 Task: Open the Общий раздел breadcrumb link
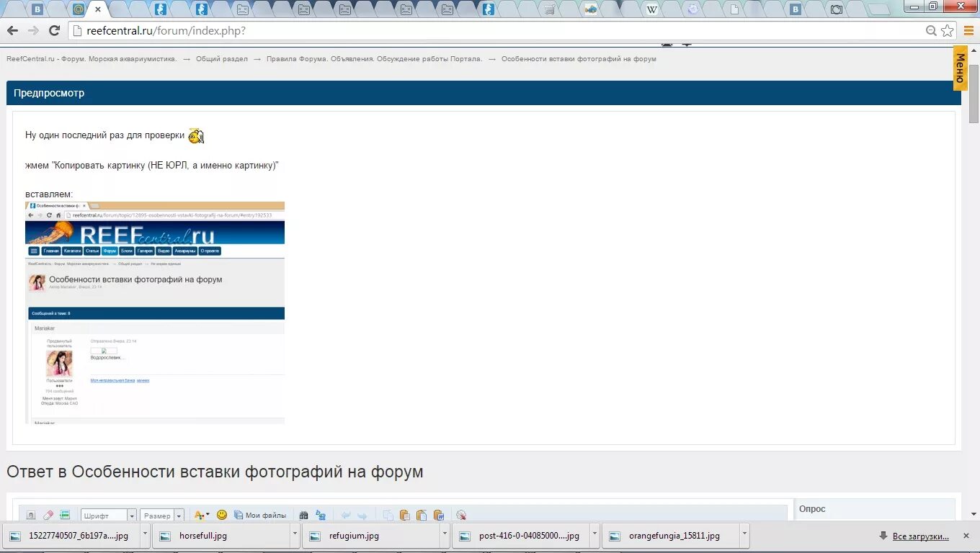222,59
